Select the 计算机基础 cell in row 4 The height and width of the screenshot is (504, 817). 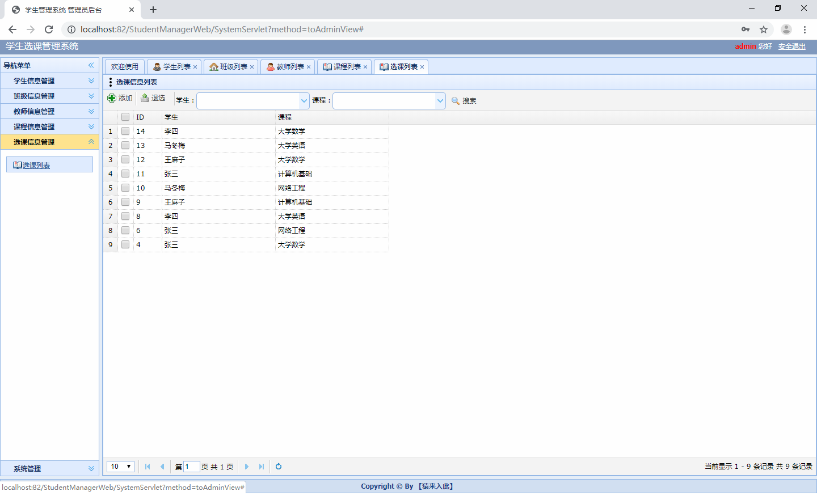point(332,174)
